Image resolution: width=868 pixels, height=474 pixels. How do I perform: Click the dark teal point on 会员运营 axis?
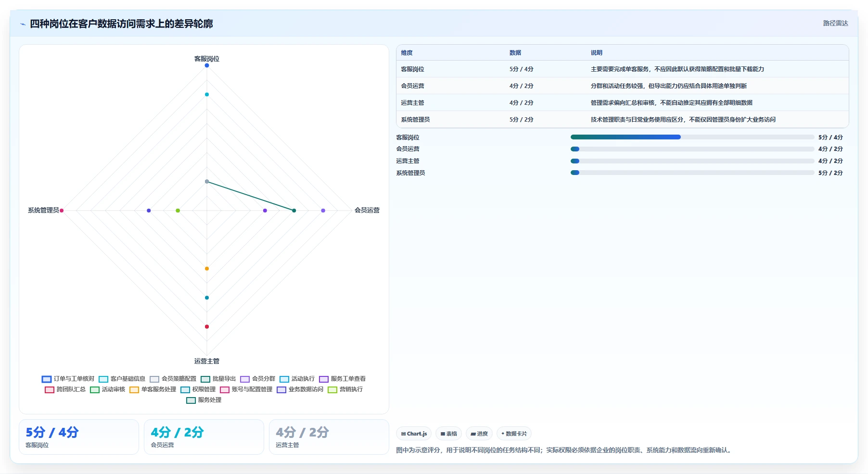click(294, 211)
